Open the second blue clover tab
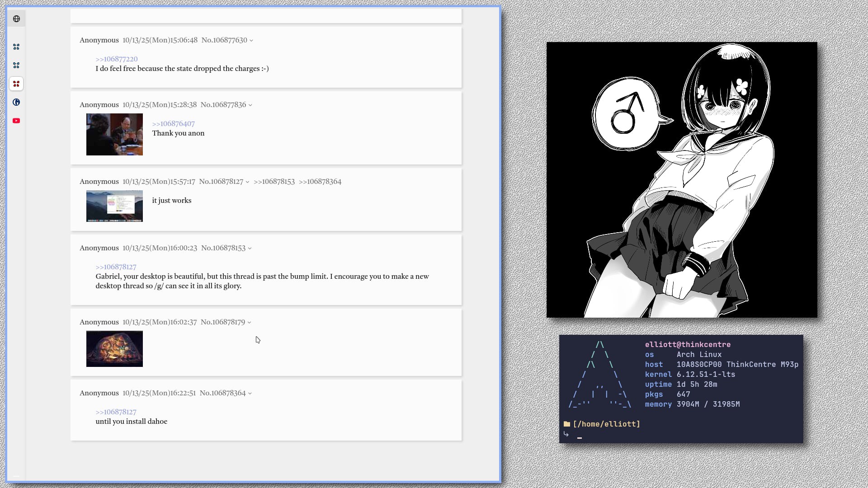The width and height of the screenshot is (868, 488). [16, 66]
